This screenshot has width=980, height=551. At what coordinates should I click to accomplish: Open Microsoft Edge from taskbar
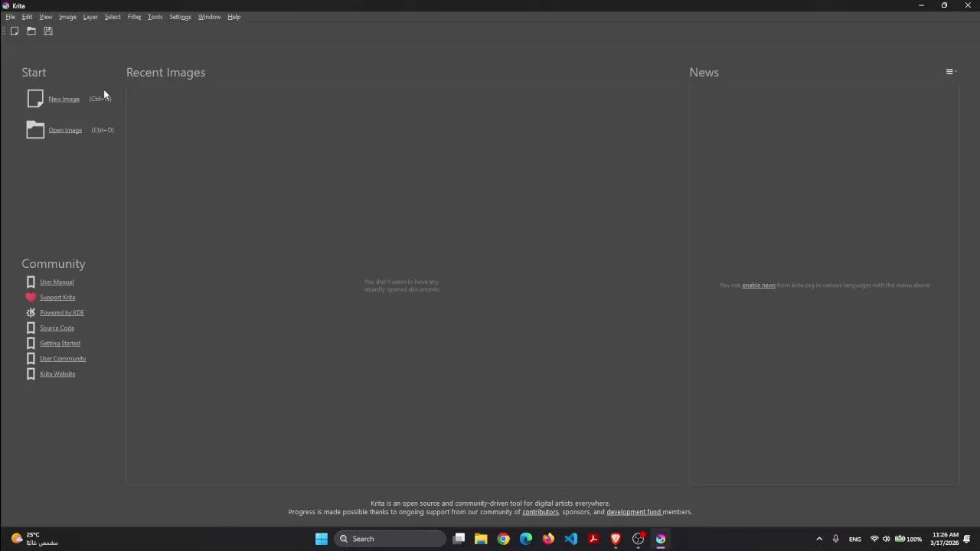point(526,539)
